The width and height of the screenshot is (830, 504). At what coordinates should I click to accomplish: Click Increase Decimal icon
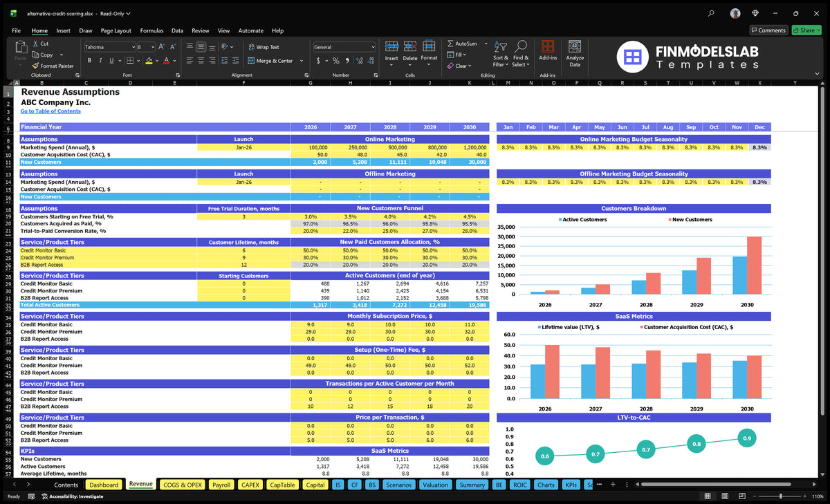(359, 61)
